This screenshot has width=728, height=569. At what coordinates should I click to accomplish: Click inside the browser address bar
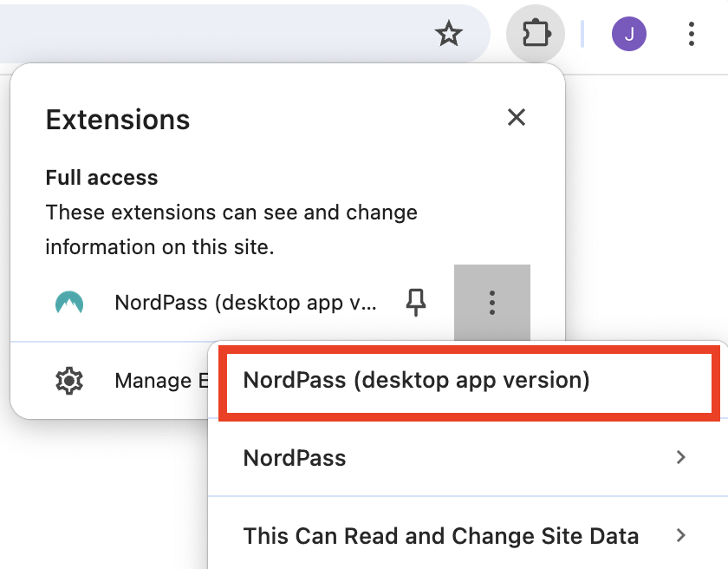point(217,35)
